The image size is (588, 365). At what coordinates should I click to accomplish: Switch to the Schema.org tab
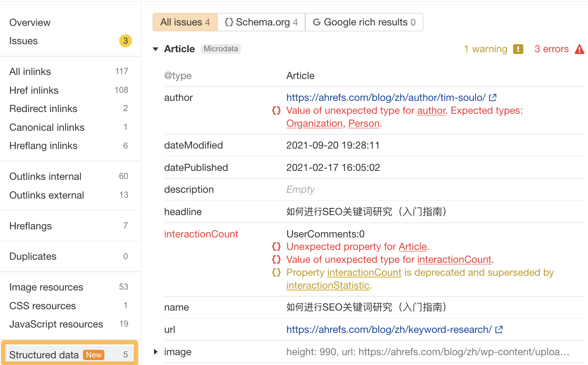(261, 21)
